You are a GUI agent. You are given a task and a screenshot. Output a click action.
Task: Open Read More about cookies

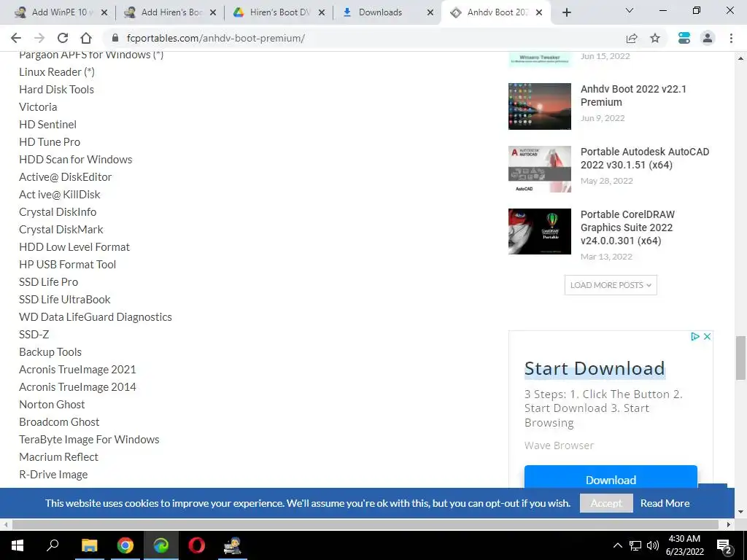[665, 503]
